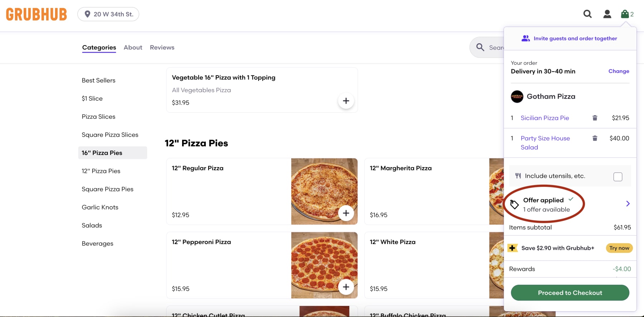The width and height of the screenshot is (644, 317).
Task: Switch to the Reviews tab
Action: click(x=162, y=47)
